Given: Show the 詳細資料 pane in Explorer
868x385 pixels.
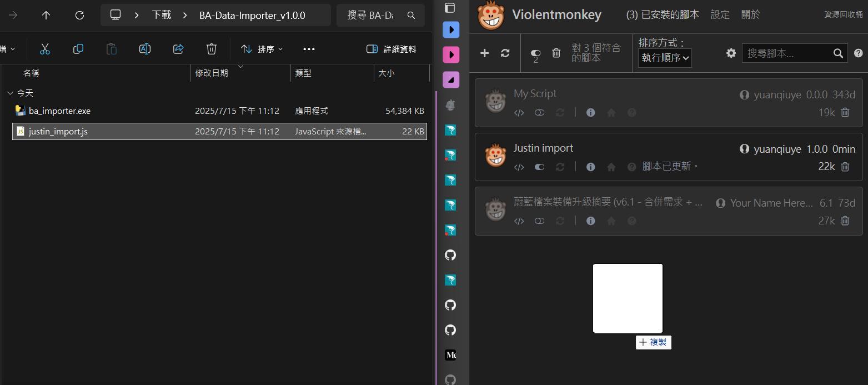Looking at the screenshot, I should point(391,49).
